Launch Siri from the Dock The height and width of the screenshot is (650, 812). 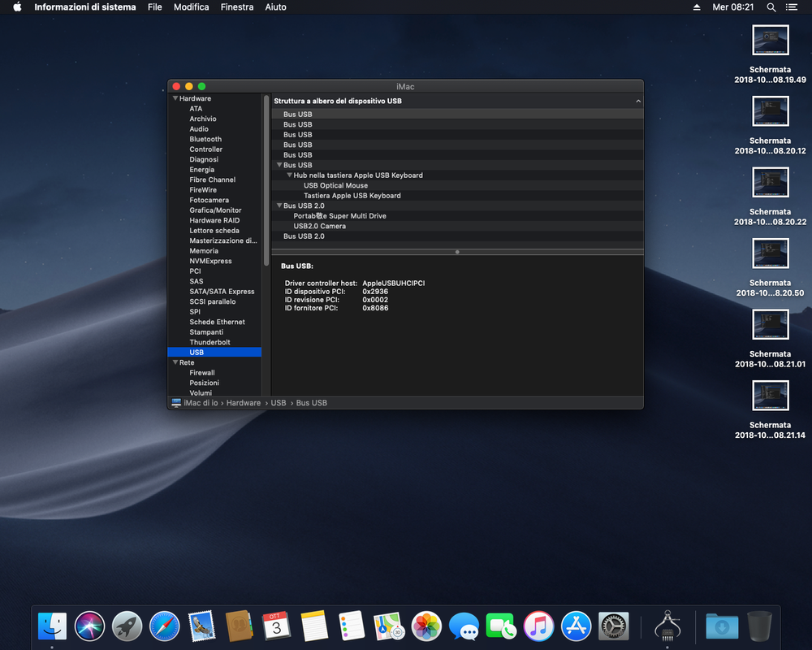(89, 626)
